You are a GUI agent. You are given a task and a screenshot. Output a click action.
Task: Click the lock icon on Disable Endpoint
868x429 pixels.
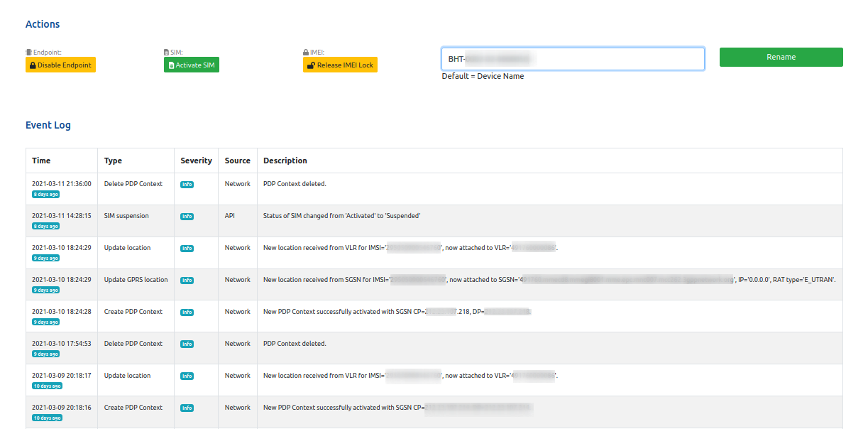[32, 65]
